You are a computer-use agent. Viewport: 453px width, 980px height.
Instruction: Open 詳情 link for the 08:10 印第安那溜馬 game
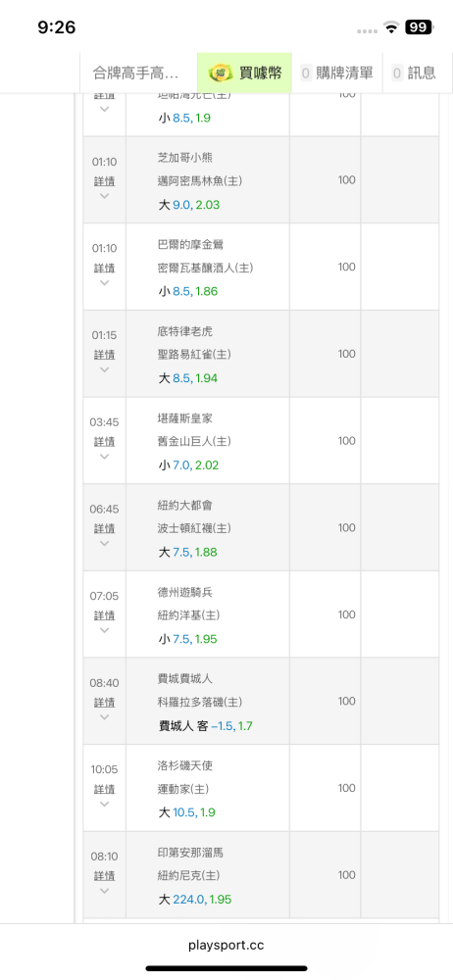pyautogui.click(x=105, y=876)
